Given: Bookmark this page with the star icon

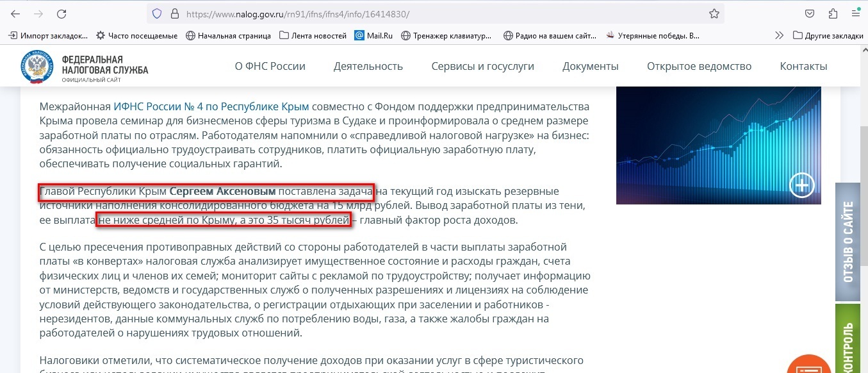Looking at the screenshot, I should click(714, 13).
